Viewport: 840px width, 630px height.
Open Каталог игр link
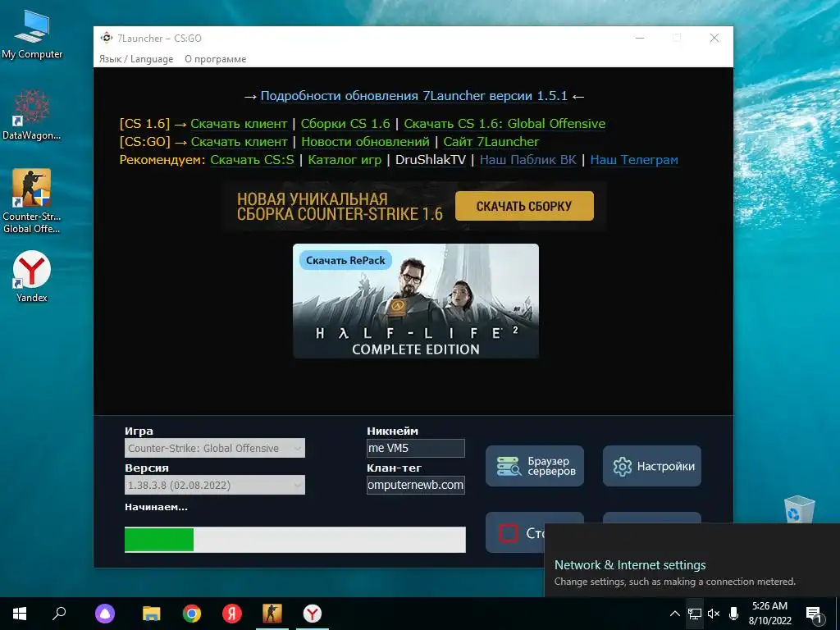tap(345, 160)
